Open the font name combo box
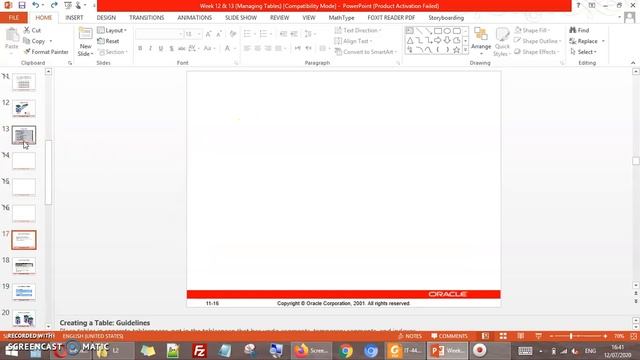 coord(159,34)
